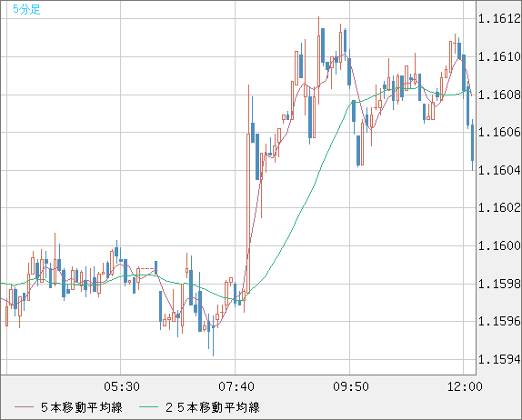Click the 1.1612 price axis label
The image size is (522, 420).
coord(499,19)
